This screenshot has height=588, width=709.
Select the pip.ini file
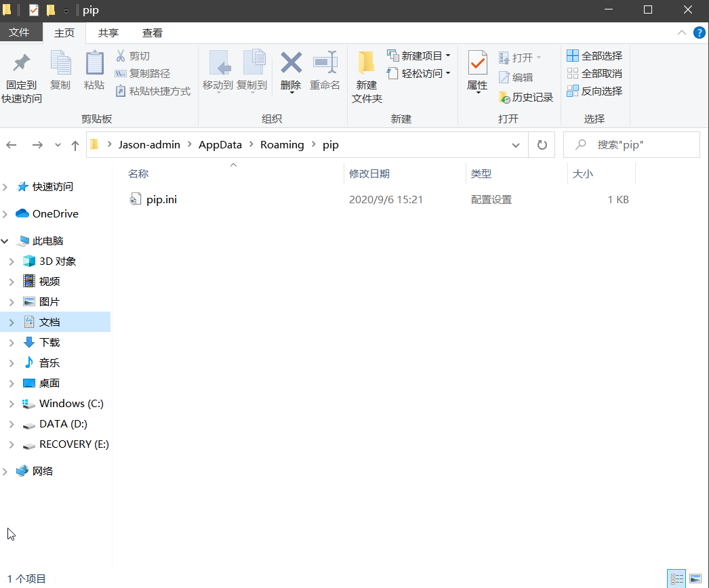[x=161, y=199]
